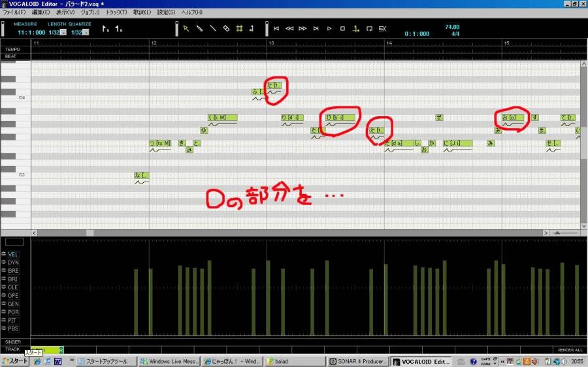Open the ファイル(F) menu
This screenshot has height=367, width=588.
[14, 12]
